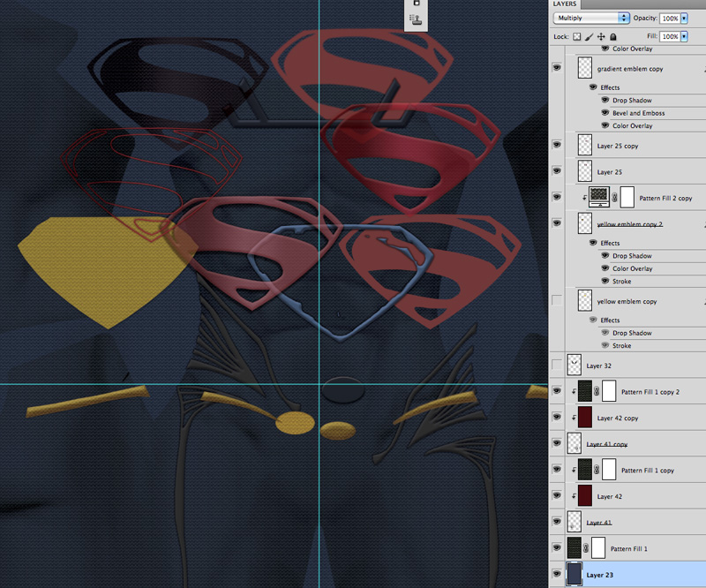Click the lock image pixels brush icon

click(589, 36)
